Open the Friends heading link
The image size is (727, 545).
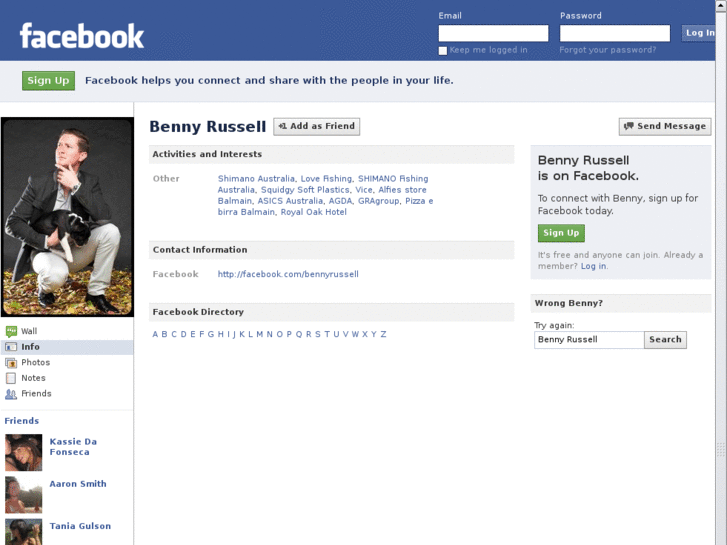click(22, 421)
